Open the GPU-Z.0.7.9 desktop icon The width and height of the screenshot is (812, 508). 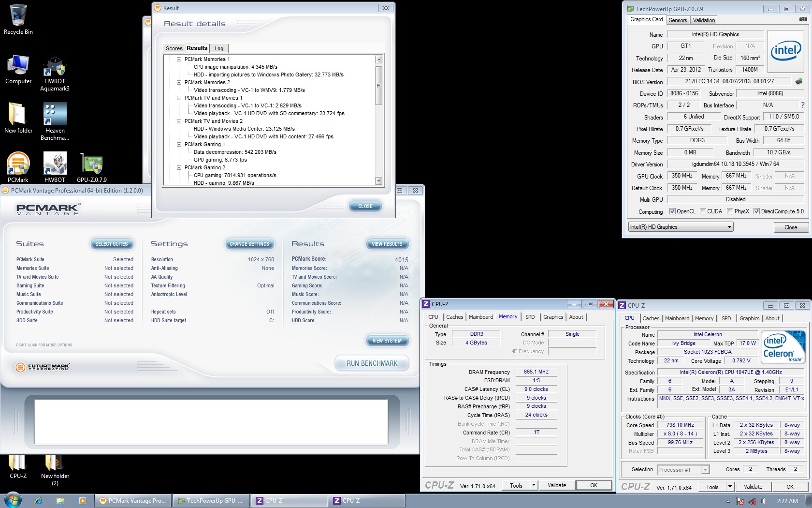pos(92,167)
